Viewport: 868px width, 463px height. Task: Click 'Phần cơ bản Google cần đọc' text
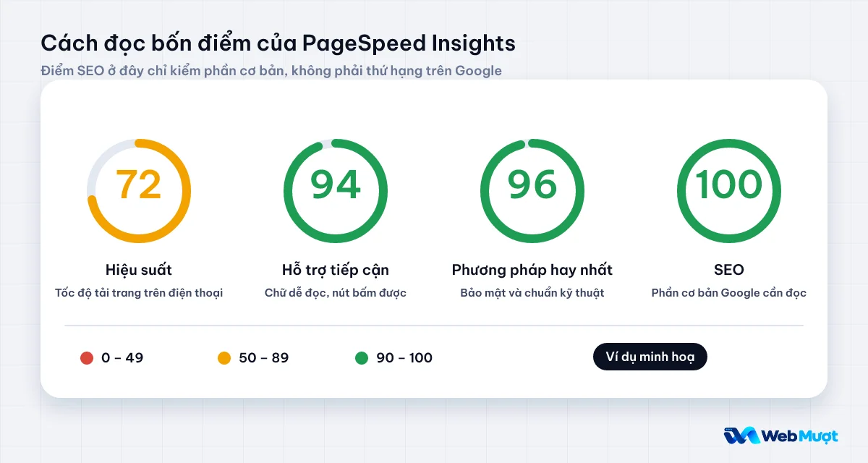click(x=729, y=293)
